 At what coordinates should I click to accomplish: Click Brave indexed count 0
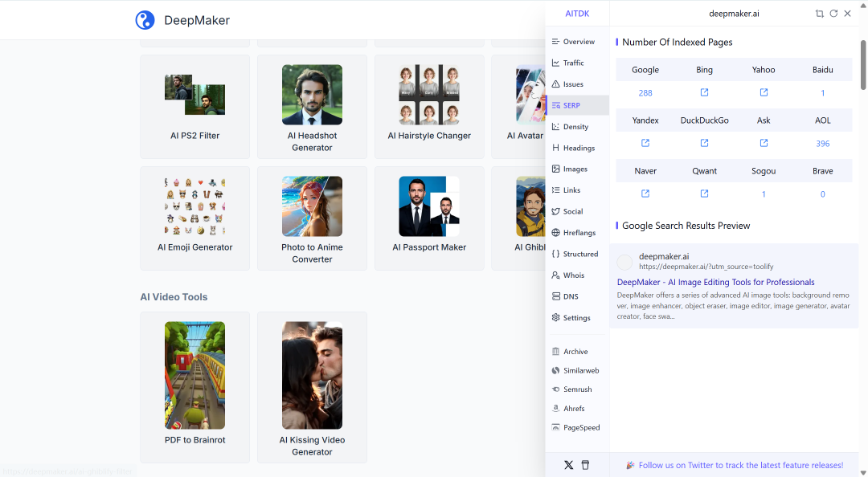click(x=823, y=194)
